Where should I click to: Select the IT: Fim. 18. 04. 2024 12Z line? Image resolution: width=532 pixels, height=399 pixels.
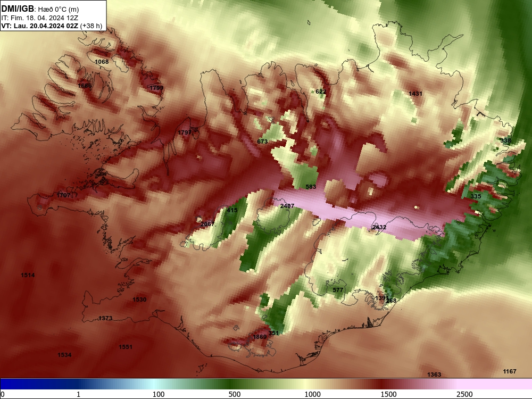point(39,18)
